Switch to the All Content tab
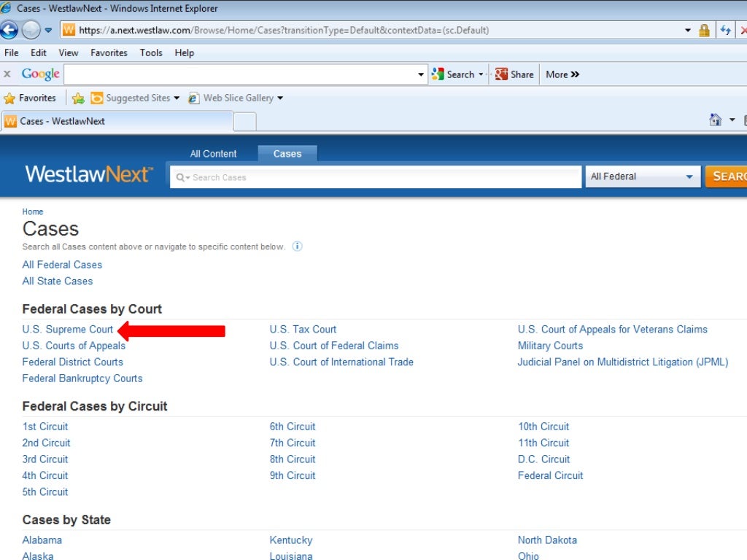This screenshot has height=560, width=747. (x=213, y=154)
